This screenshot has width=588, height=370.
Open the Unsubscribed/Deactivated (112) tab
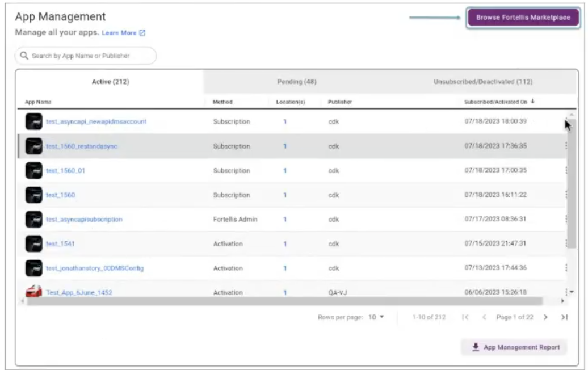coord(482,82)
